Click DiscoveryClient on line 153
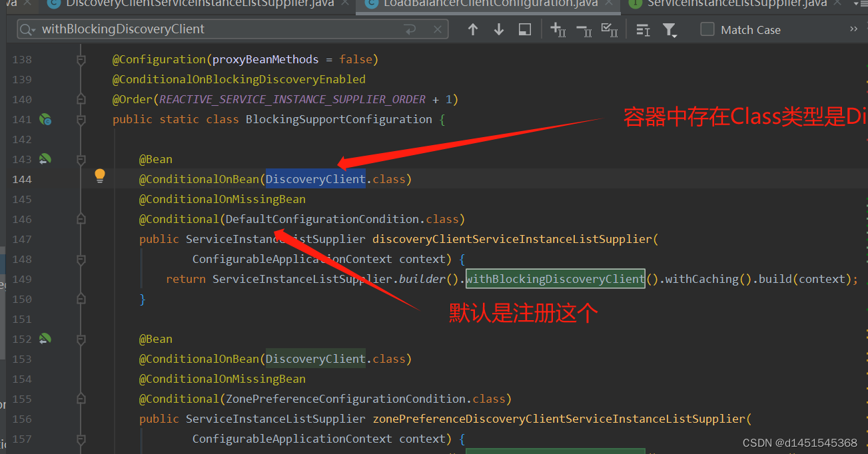Screen dimensions: 868x454 point(316,359)
